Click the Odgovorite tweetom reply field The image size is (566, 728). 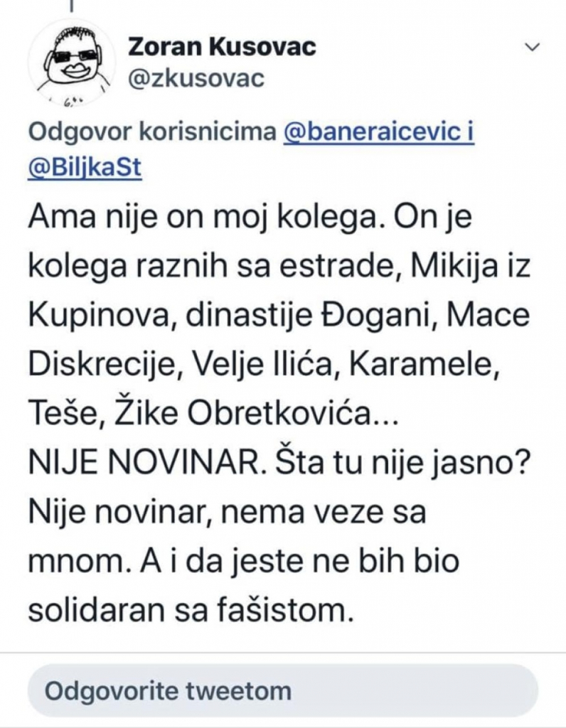[x=283, y=688]
